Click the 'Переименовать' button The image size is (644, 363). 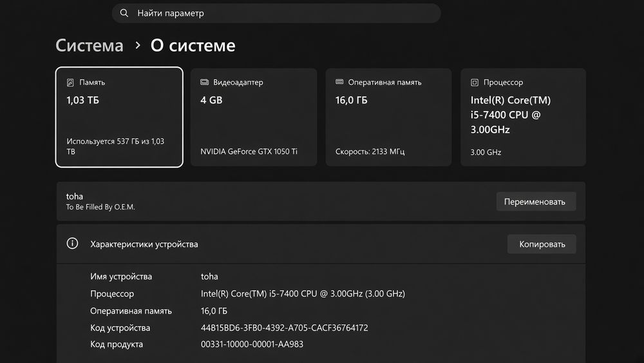[536, 201]
